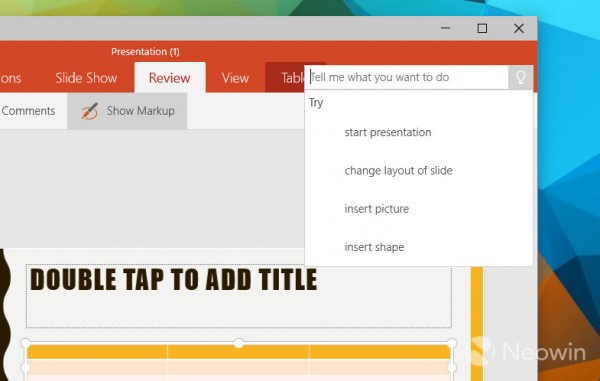Click the top-center table resize handle
This screenshot has width=600, height=381.
pyautogui.click(x=238, y=343)
